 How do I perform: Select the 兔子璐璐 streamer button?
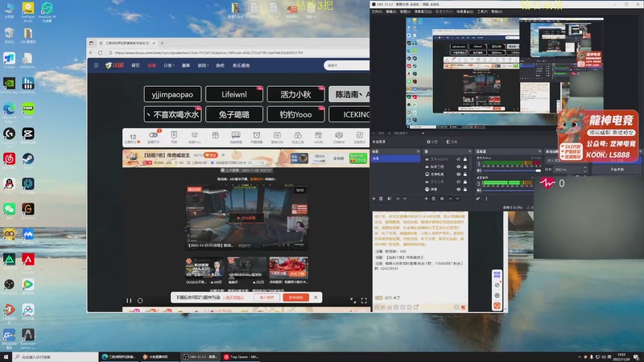pos(234,114)
